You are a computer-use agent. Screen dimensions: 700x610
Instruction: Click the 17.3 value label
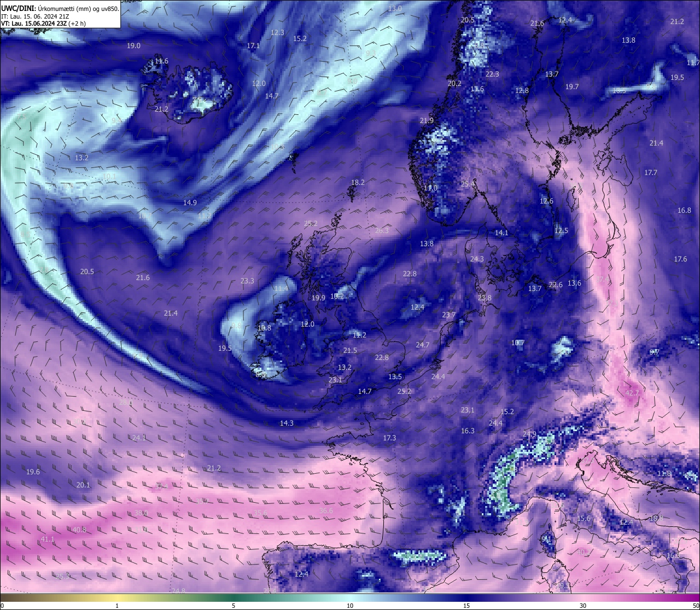[389, 438]
